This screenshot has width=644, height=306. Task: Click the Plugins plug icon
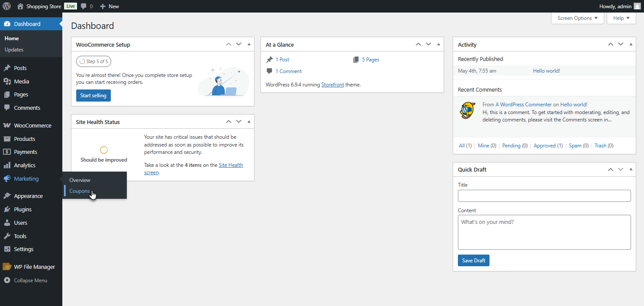pos(7,209)
